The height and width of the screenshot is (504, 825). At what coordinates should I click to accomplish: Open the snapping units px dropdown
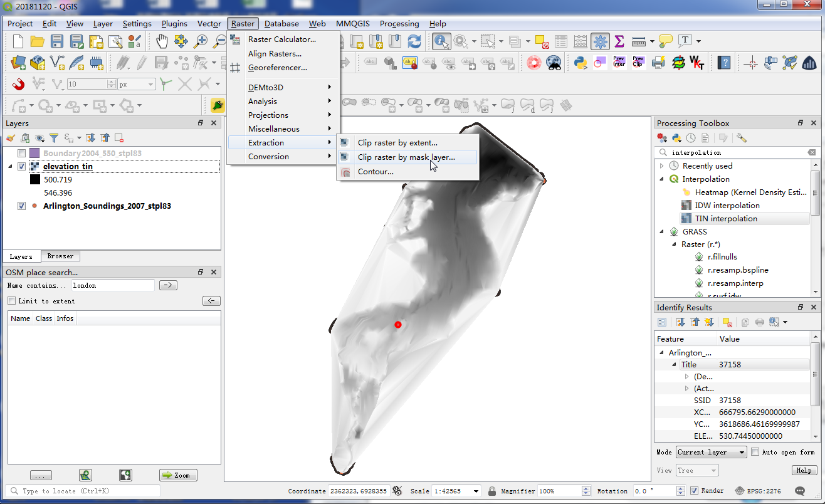[137, 84]
